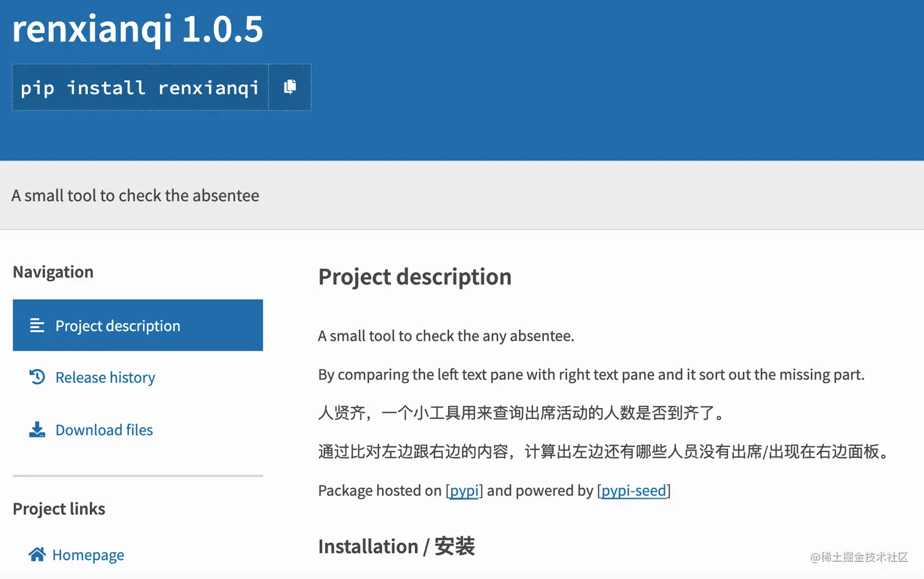Follow the pypi hyperlink in description
The width and height of the screenshot is (924, 579).
click(464, 490)
